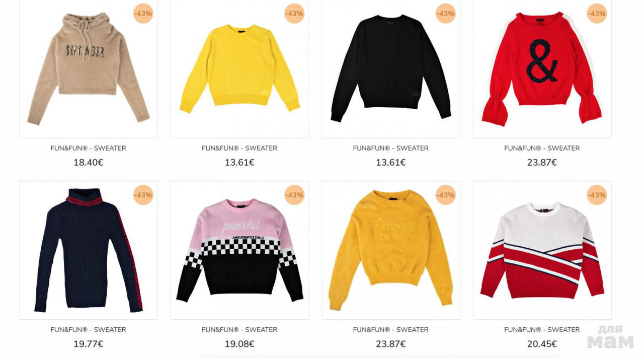
Task: Click the -43% badge on the pink checkered sweater
Action: pos(294,195)
